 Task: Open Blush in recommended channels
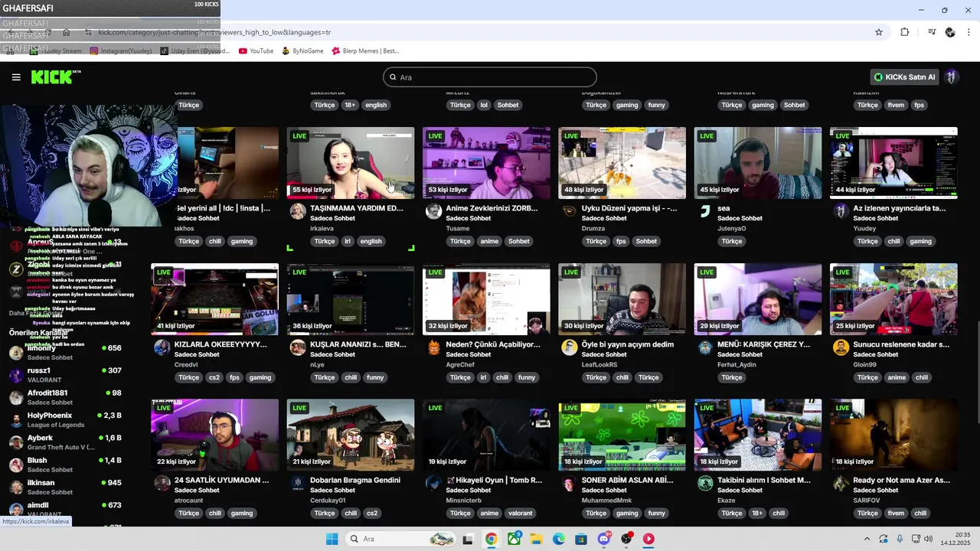pyautogui.click(x=65, y=465)
